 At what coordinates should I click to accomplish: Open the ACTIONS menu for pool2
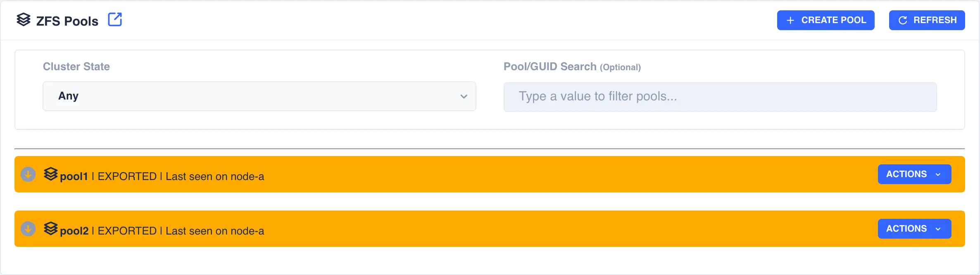tap(914, 229)
